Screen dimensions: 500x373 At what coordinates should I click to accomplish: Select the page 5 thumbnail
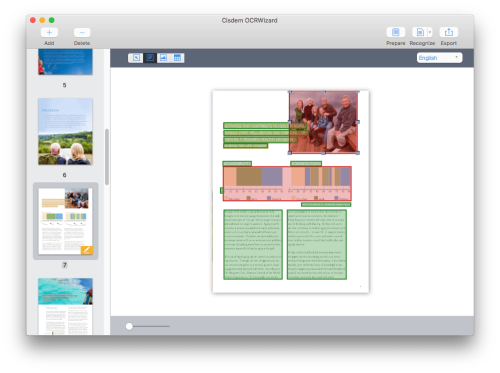pos(65,62)
